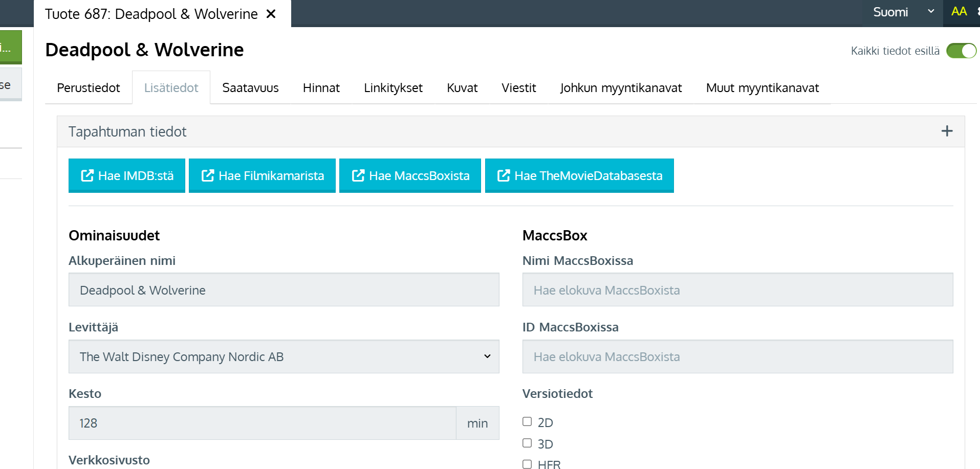This screenshot has width=980, height=469.
Task: Focus the Kesto duration field
Action: [x=262, y=423]
